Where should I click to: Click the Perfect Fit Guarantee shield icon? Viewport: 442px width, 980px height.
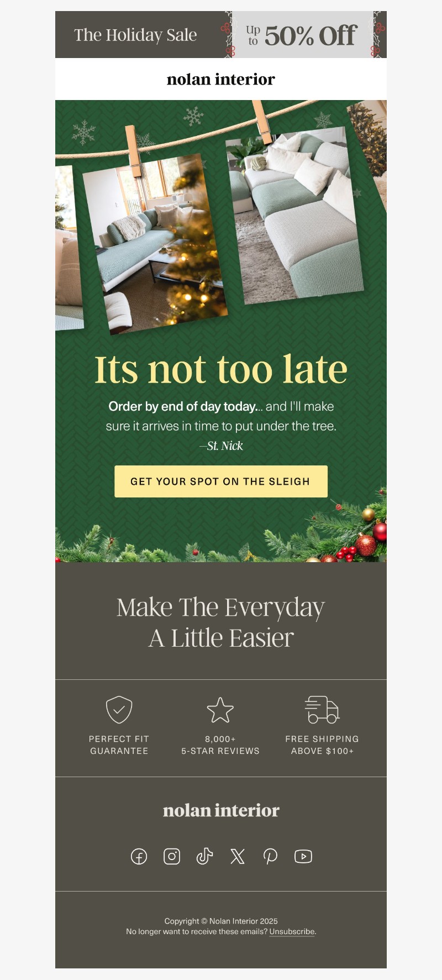tap(119, 709)
